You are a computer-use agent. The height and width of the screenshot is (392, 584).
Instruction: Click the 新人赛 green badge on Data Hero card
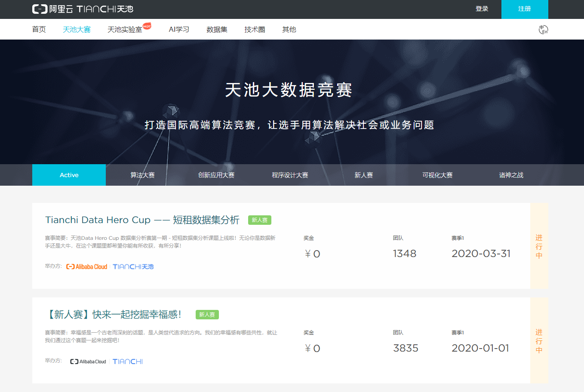[259, 220]
